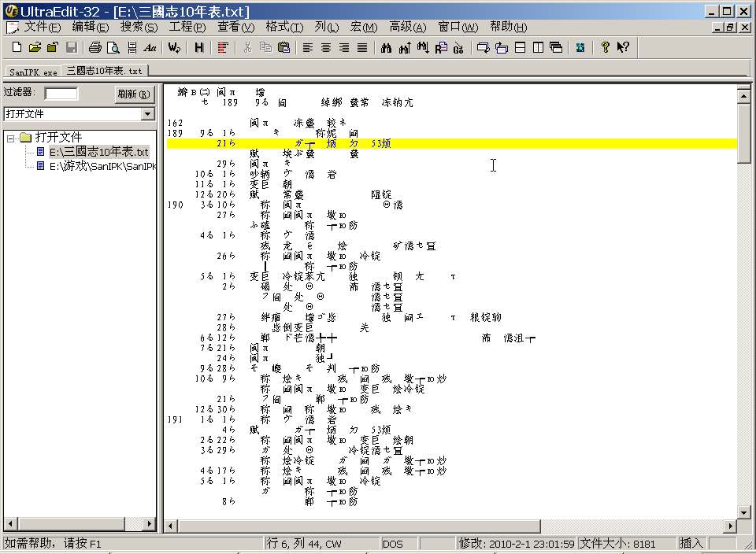This screenshot has width=756, height=554.
Task: Click the 刷新(R) refresh button
Action: pos(134,94)
